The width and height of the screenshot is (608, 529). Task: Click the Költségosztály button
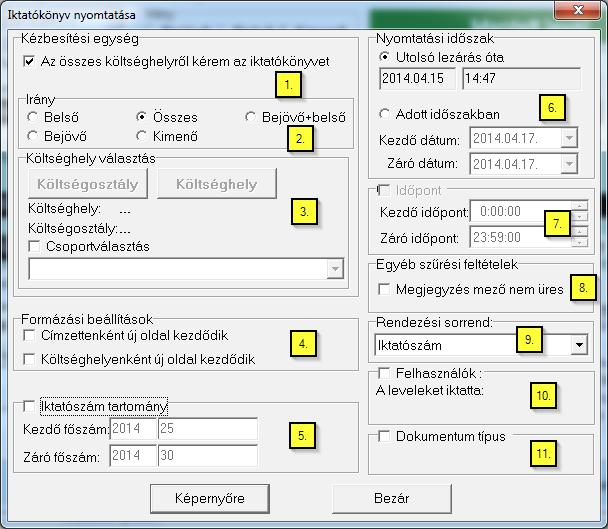click(88, 184)
